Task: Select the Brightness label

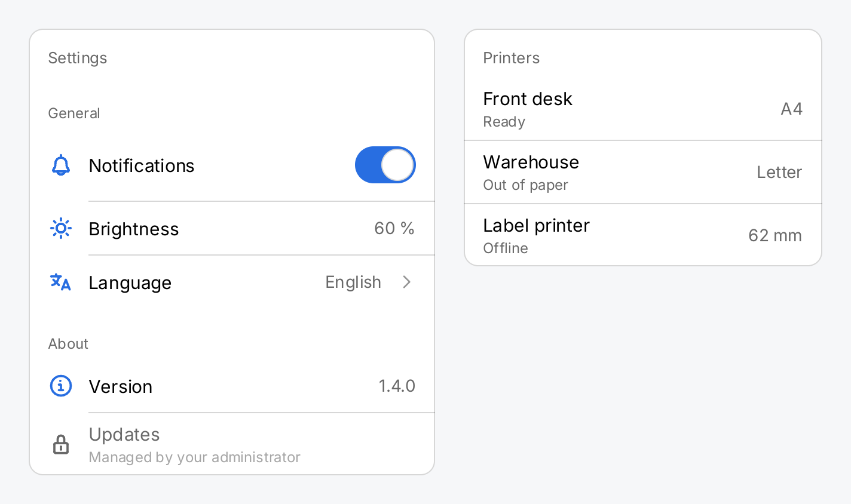Action: pyautogui.click(x=134, y=229)
